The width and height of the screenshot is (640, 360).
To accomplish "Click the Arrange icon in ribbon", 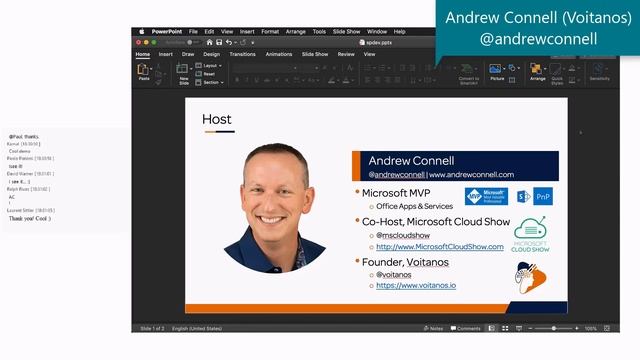I will pos(536,69).
